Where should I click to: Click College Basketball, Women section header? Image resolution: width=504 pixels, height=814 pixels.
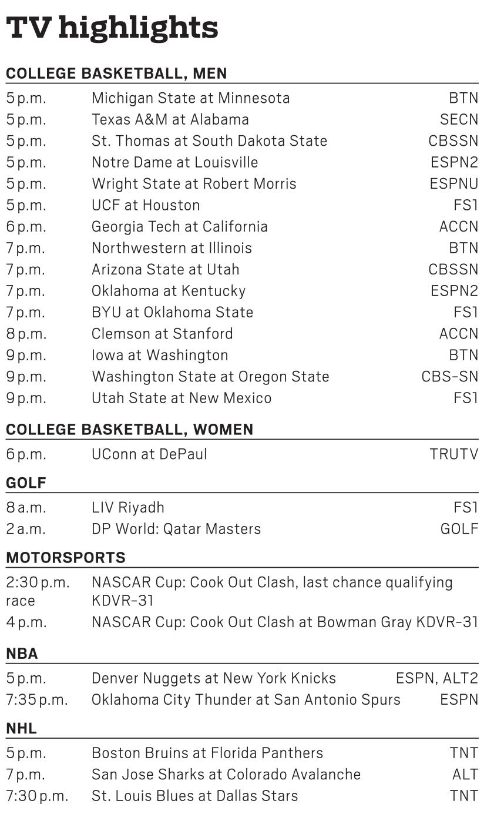pyautogui.click(x=129, y=430)
